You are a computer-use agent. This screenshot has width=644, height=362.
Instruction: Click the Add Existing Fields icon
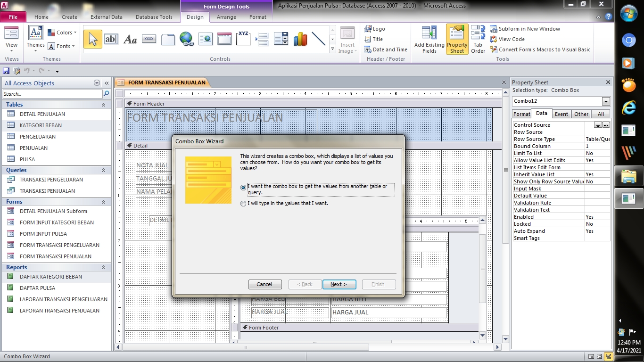point(428,39)
